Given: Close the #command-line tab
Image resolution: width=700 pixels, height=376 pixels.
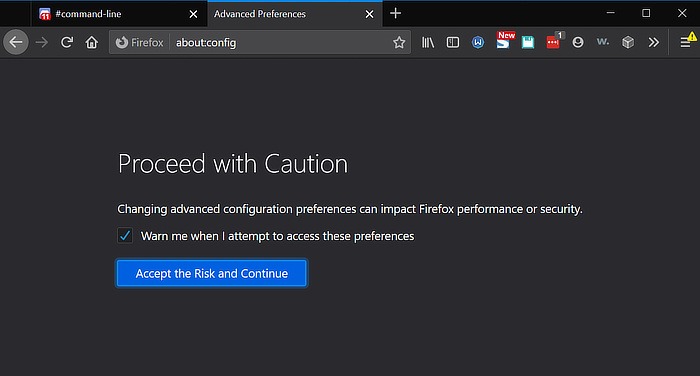Looking at the screenshot, I should (193, 14).
